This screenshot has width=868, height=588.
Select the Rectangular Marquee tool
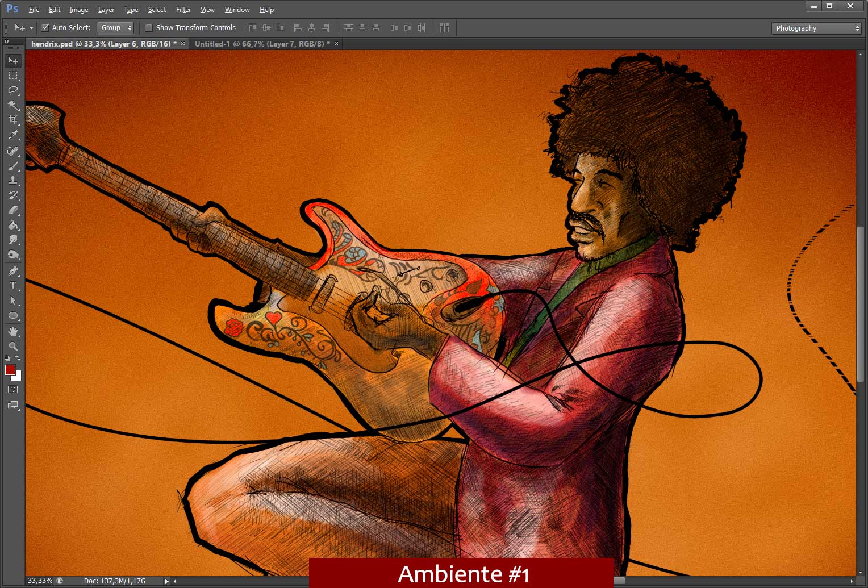click(13, 76)
